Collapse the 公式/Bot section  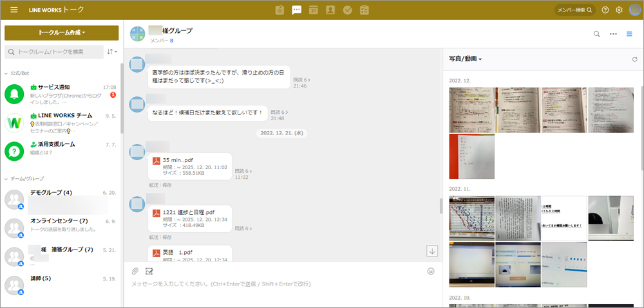(x=6, y=73)
